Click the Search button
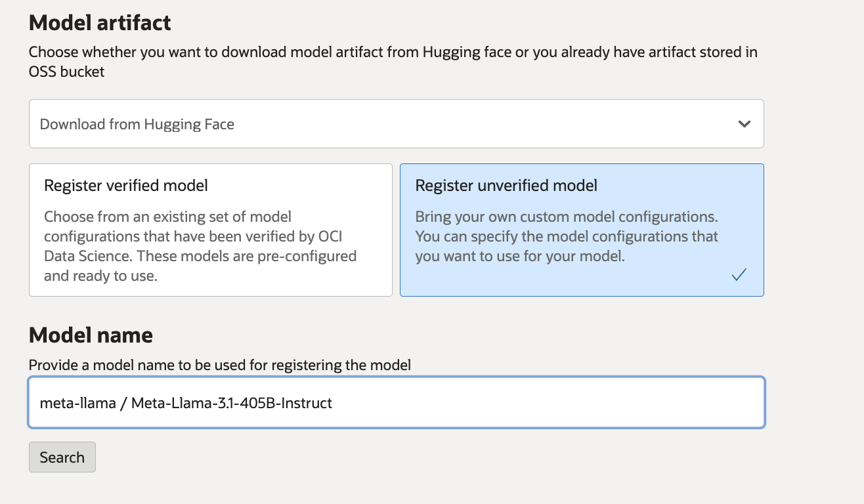This screenshot has width=864, height=504. pos(62,457)
